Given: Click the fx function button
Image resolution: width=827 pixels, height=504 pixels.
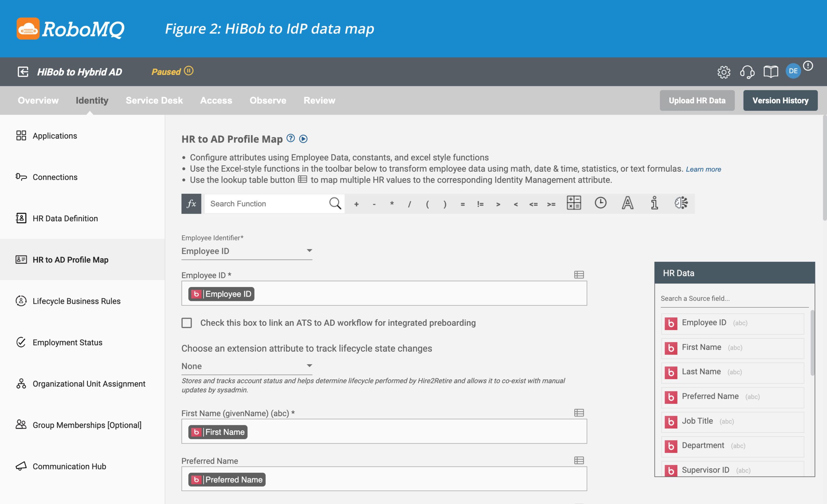Looking at the screenshot, I should click(x=191, y=204).
